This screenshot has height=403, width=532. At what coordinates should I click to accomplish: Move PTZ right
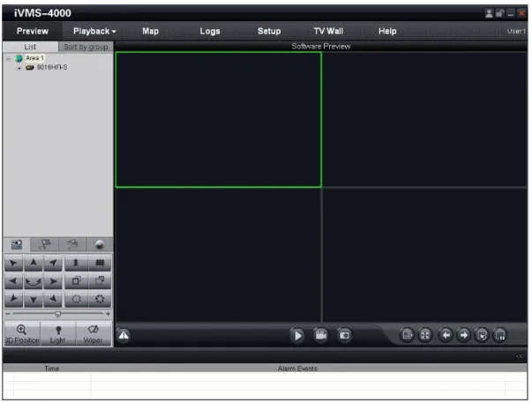(x=53, y=281)
